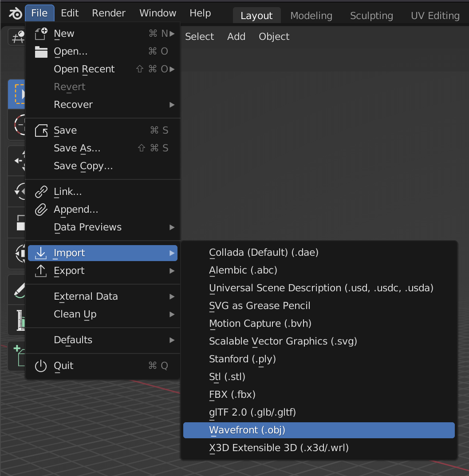The image size is (469, 476).
Task: Switch to the Sculpting workspace tab
Action: (x=371, y=16)
